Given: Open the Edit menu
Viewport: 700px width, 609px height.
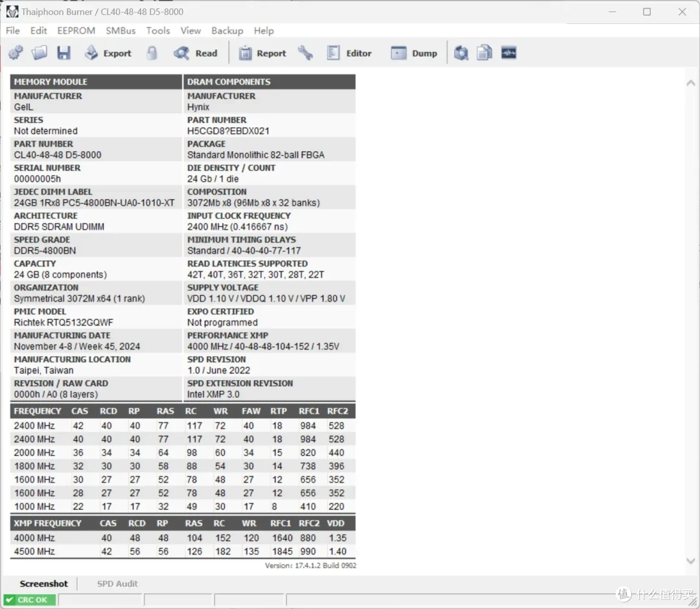Looking at the screenshot, I should point(38,30).
